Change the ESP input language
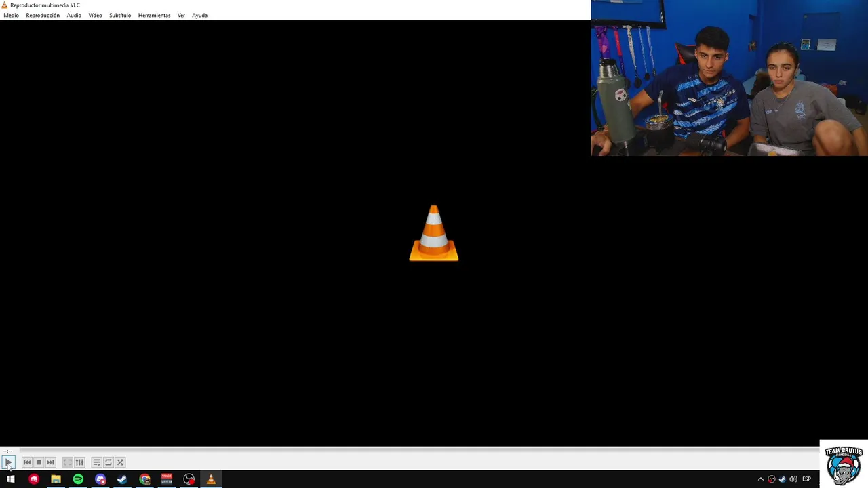The width and height of the screenshot is (868, 488). coord(806,479)
